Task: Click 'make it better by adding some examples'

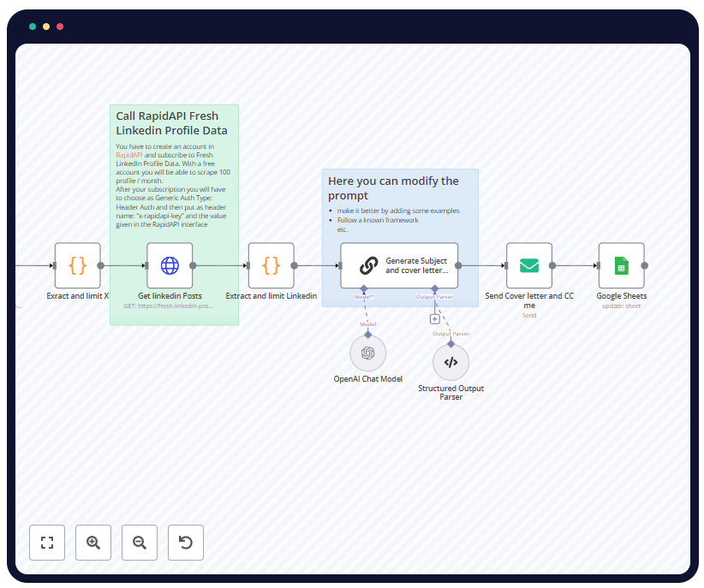Action: [x=398, y=211]
